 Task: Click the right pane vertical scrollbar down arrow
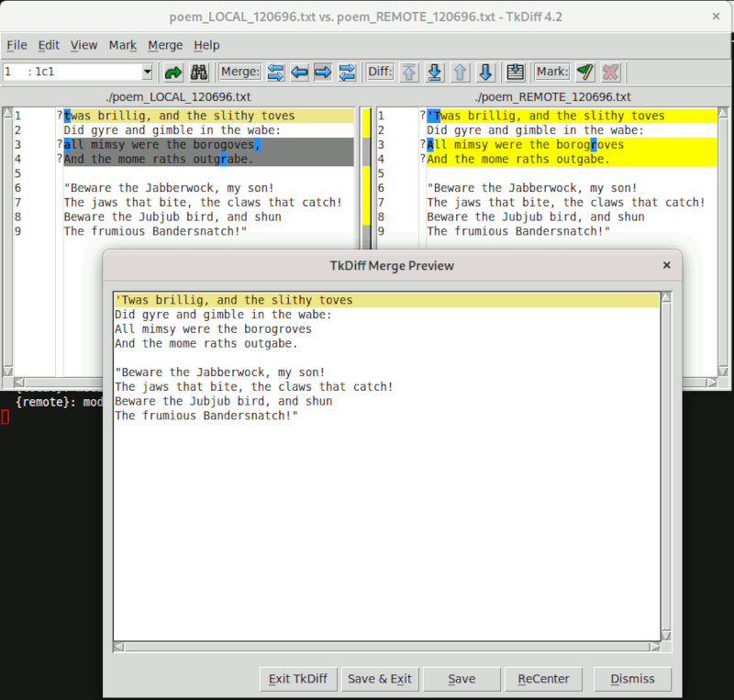tap(723, 372)
